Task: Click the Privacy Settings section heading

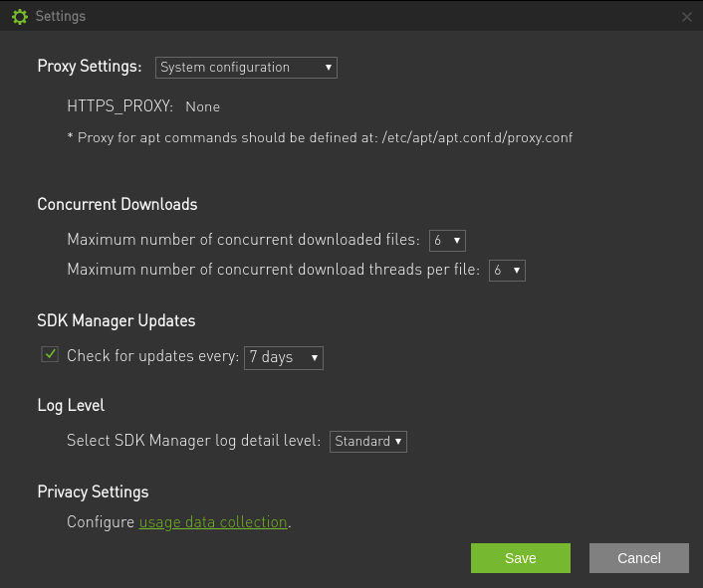Action: pos(93,491)
